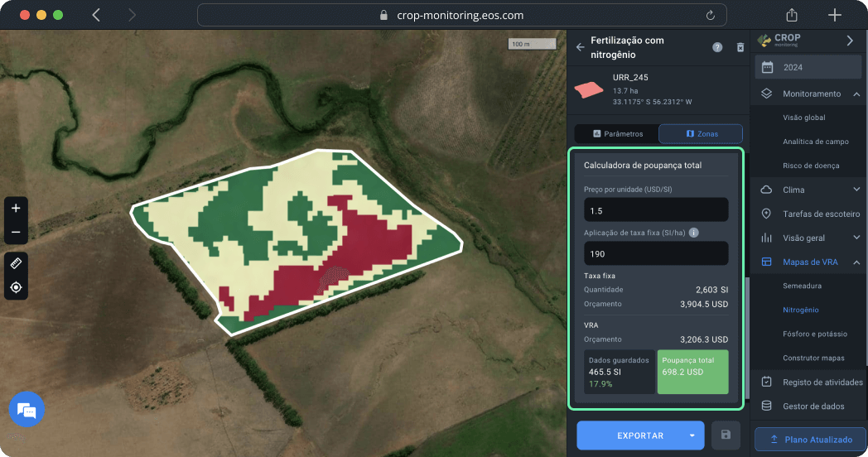Collapse the Mapas de VRA section
Viewport: 868px width, 457px height.
pos(856,262)
